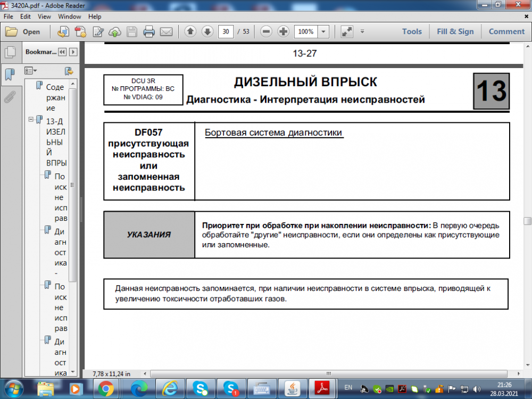Open the Help menu
This screenshot has width=532, height=399.
tap(95, 16)
